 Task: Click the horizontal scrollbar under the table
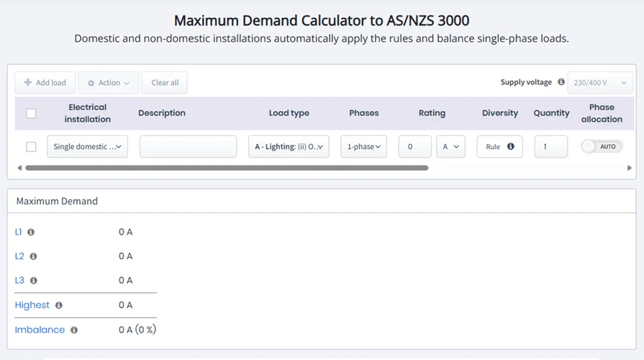(x=227, y=168)
